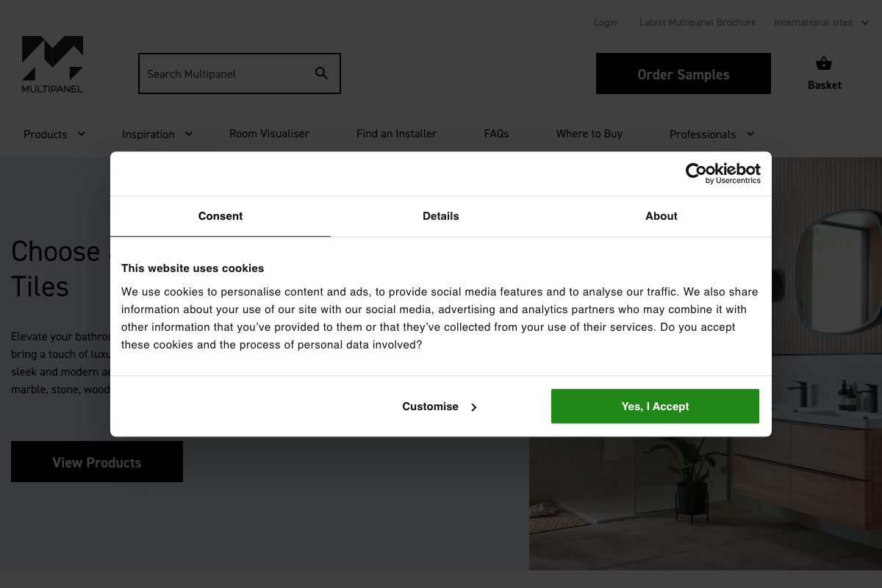Open Latest Multipanel Brochure link

coord(698,23)
